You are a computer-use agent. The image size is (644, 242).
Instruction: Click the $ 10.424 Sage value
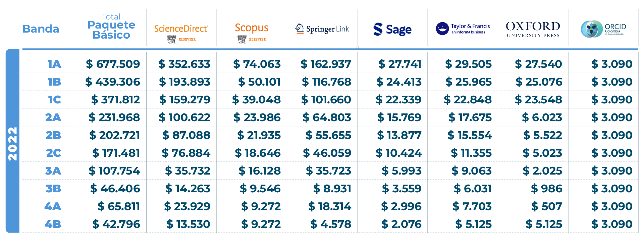click(x=398, y=153)
